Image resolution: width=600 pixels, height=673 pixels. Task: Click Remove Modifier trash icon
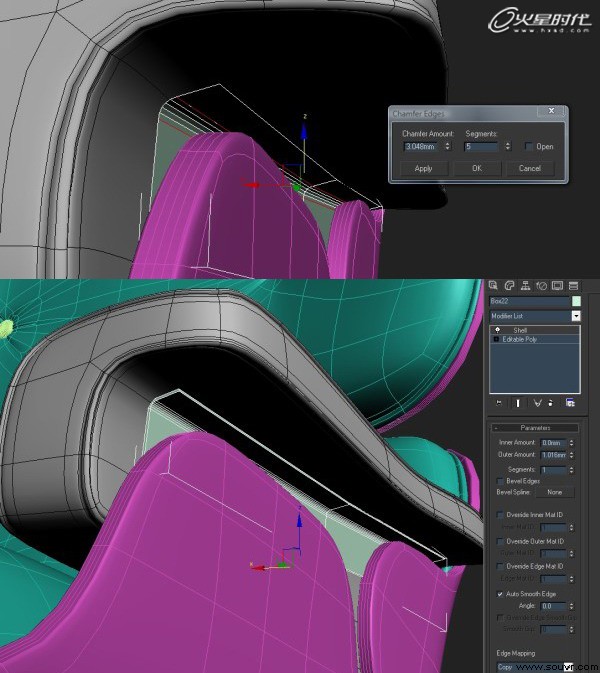click(551, 403)
